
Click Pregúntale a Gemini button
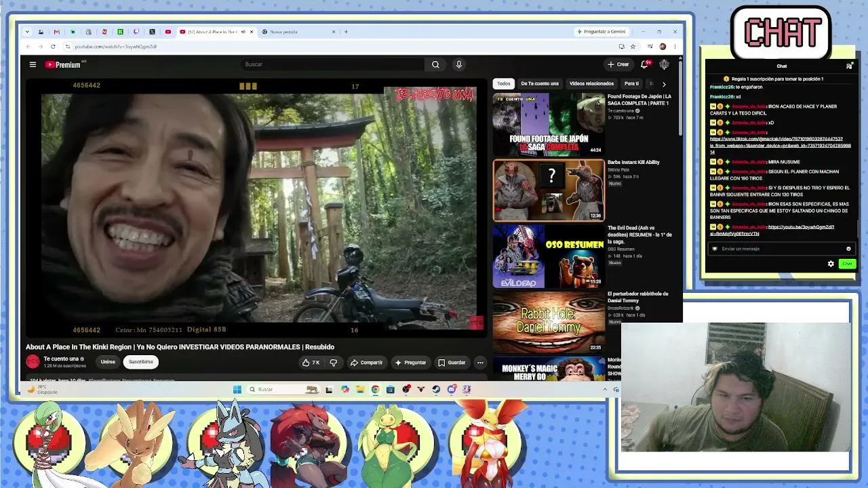click(601, 32)
